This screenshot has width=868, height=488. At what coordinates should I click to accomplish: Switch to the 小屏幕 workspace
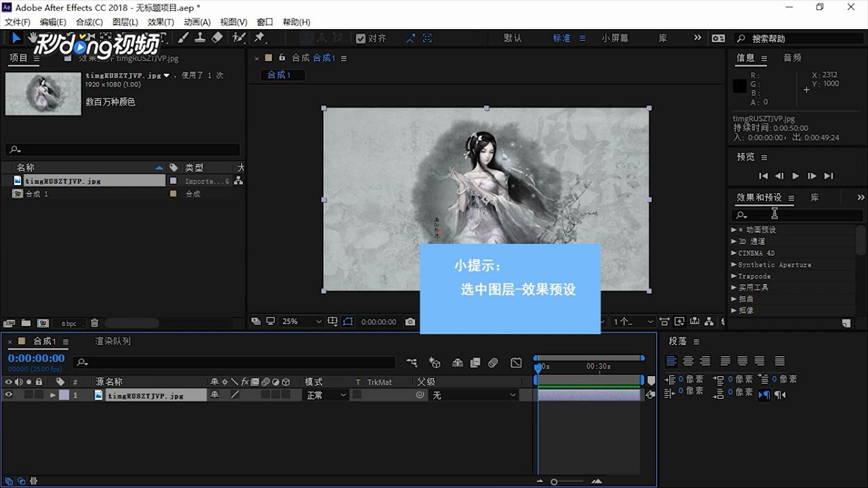tap(615, 39)
